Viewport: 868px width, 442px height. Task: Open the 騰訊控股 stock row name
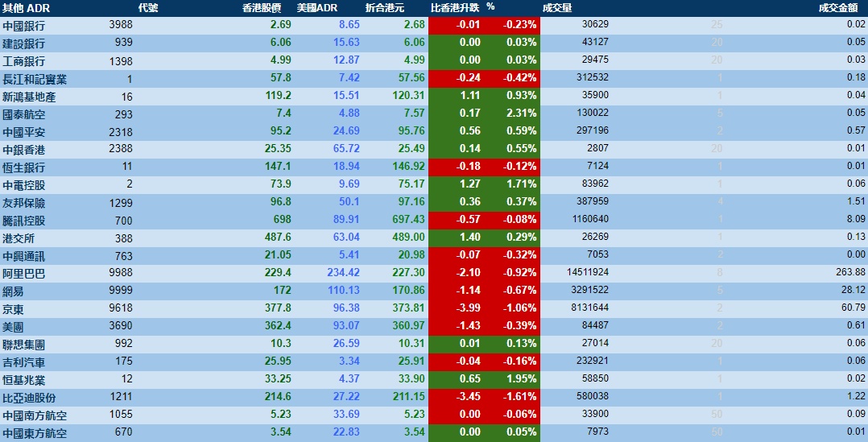[24, 221]
